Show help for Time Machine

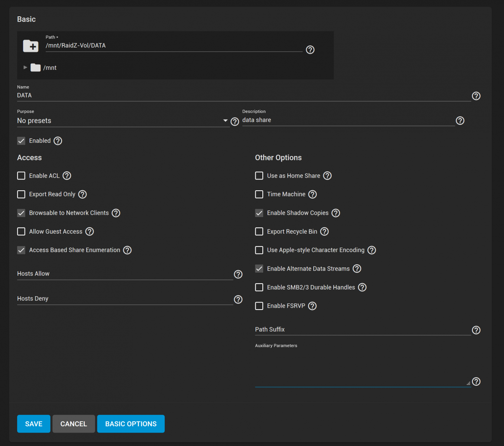click(x=313, y=194)
